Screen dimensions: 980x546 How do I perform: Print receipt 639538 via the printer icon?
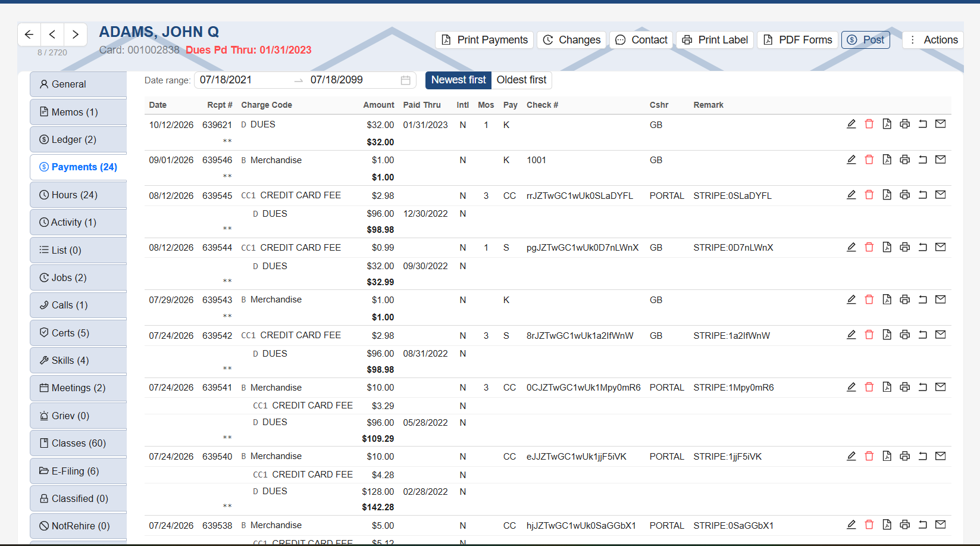click(x=905, y=525)
